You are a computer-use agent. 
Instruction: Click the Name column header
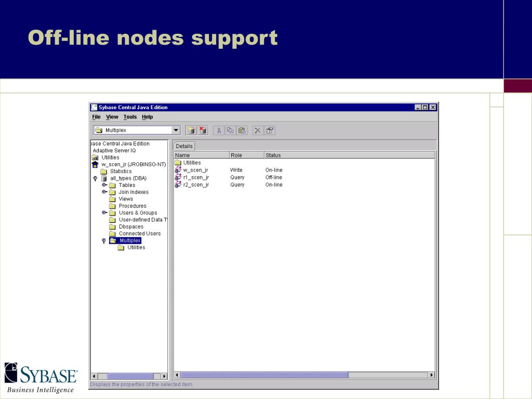tap(202, 155)
